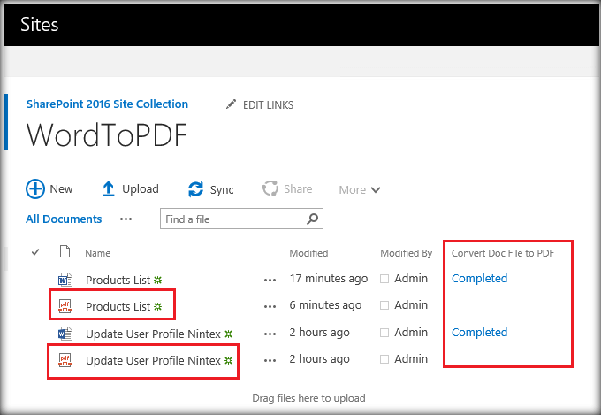Click the Word icon for Products List
Image resolution: width=602 pixels, height=416 pixels.
(x=65, y=280)
